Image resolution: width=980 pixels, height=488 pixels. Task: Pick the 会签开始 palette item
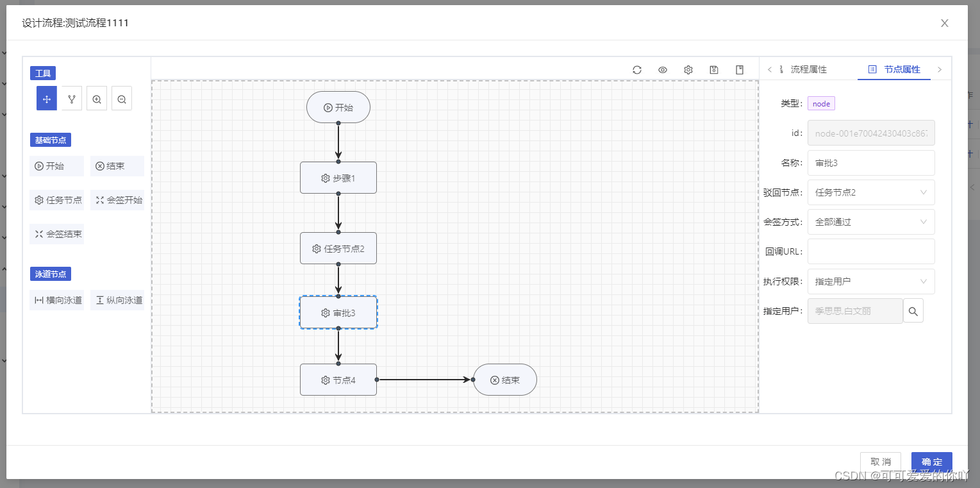pos(117,200)
